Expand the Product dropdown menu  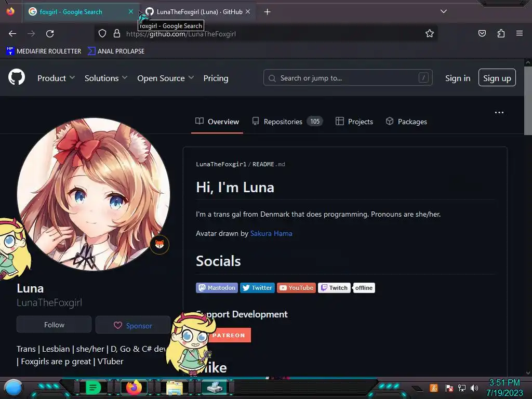56,78
